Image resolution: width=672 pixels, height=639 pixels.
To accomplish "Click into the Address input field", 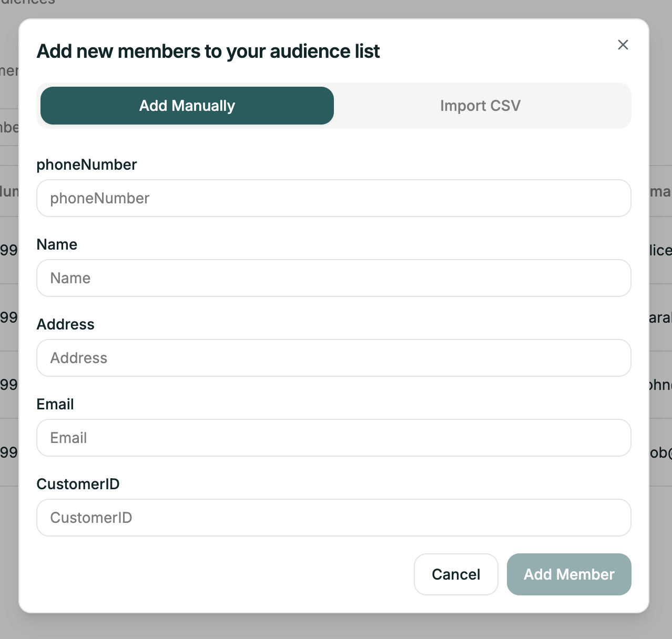I will [333, 358].
